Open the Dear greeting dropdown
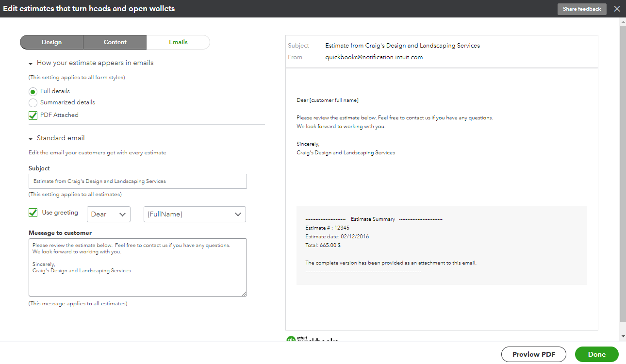The width and height of the screenshot is (626, 364). click(x=109, y=215)
